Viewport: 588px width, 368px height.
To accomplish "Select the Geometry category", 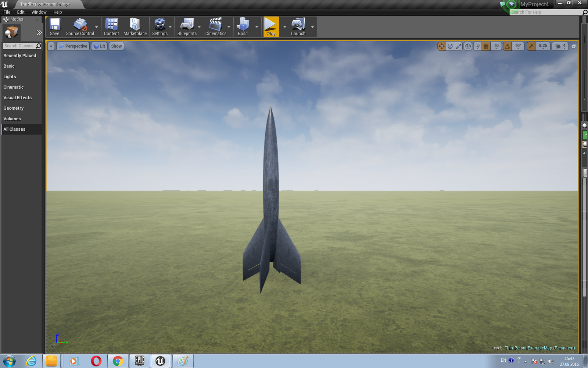I will pos(14,108).
